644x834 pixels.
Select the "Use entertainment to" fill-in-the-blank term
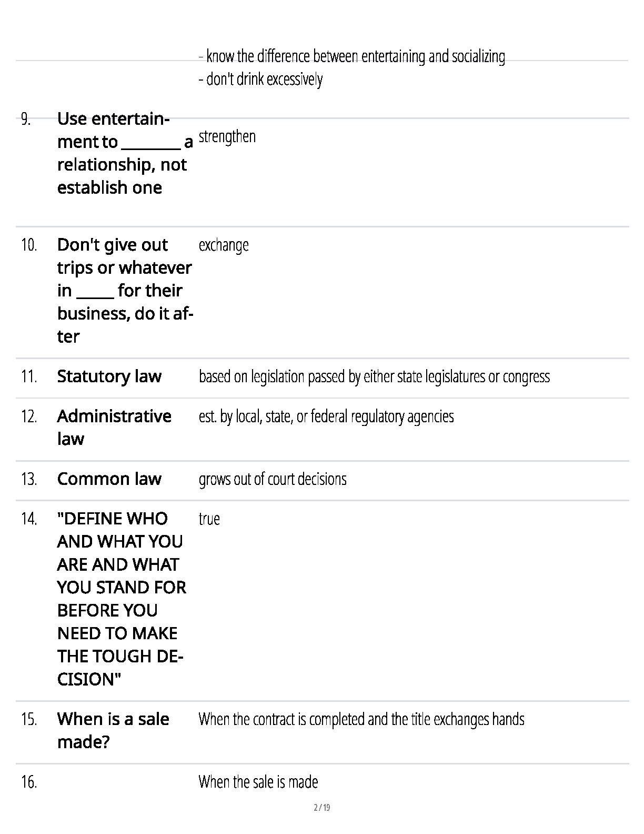click(124, 153)
